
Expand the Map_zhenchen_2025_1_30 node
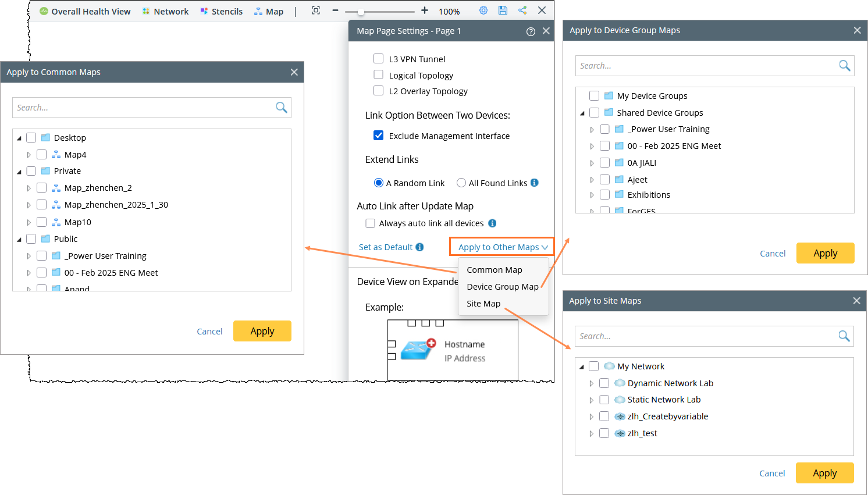tap(29, 205)
